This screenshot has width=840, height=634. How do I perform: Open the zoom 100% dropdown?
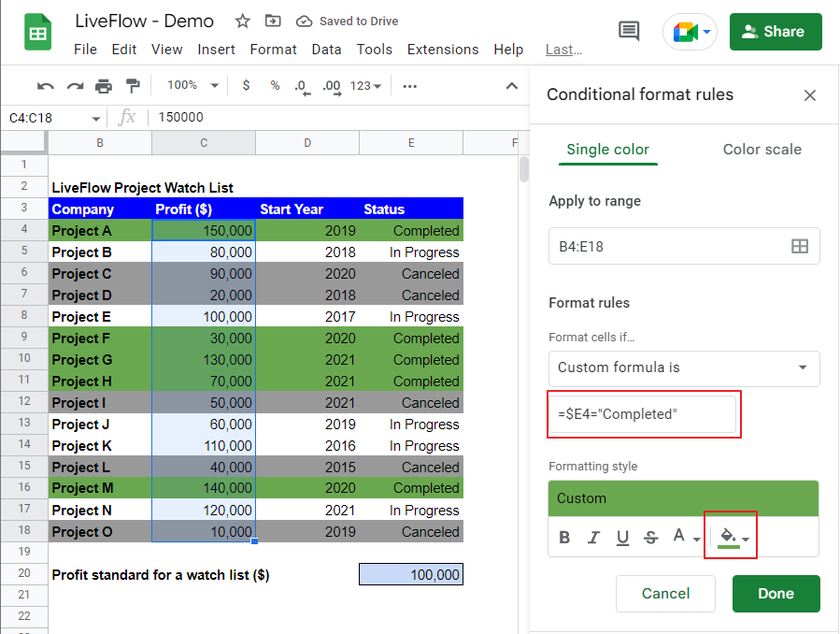coord(192,85)
